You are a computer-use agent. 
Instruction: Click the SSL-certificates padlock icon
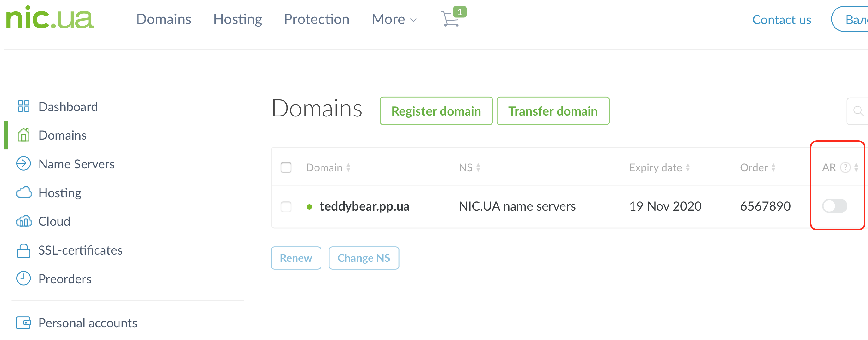(x=23, y=251)
